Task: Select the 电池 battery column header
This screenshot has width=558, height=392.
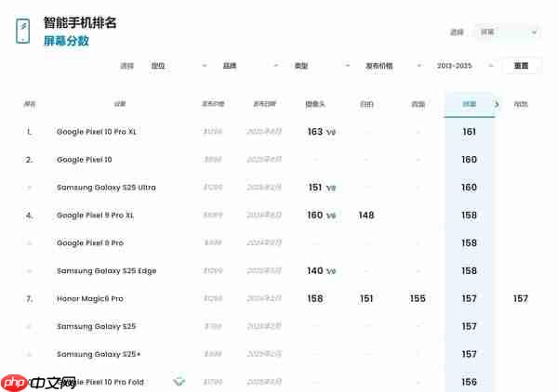Action: [x=521, y=104]
